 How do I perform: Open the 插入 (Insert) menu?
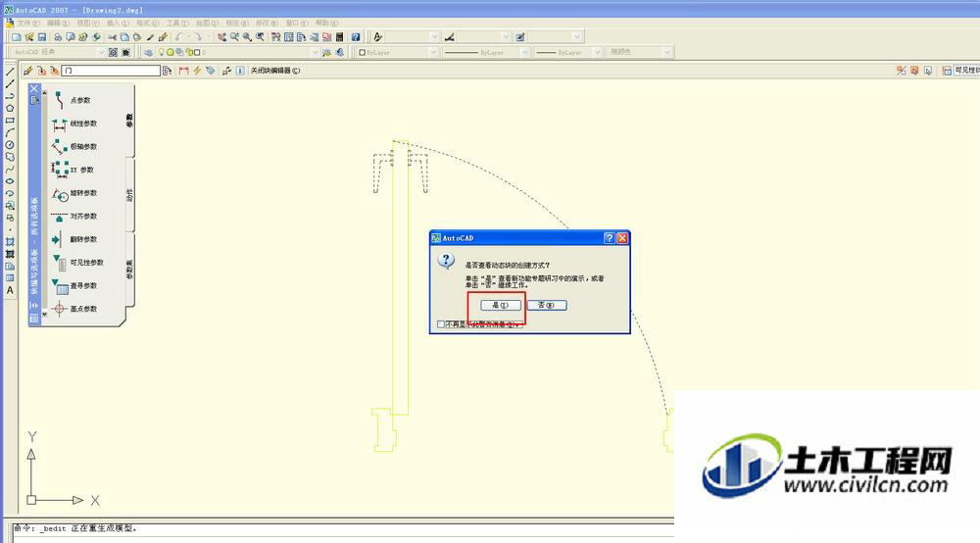point(118,24)
